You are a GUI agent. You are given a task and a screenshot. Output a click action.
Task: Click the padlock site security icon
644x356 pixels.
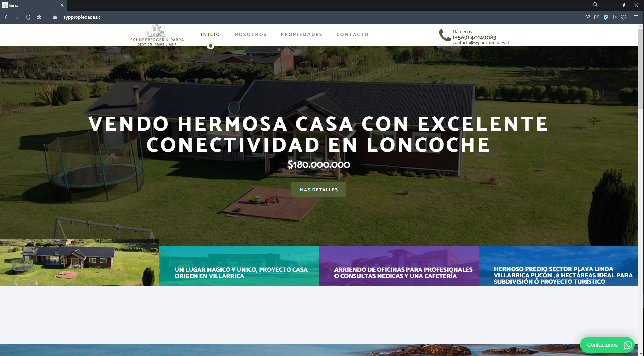point(55,17)
